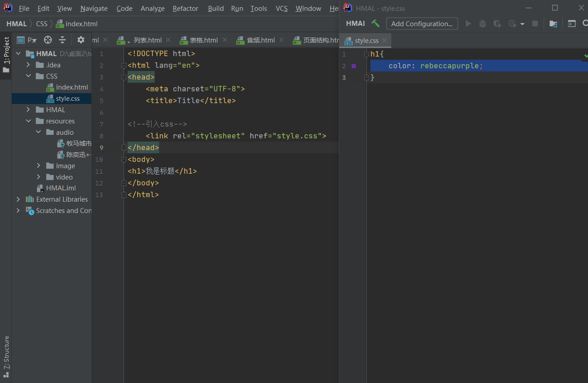Click the <title>Title</title> line
Image resolution: width=588 pixels, height=383 pixels.
point(191,100)
